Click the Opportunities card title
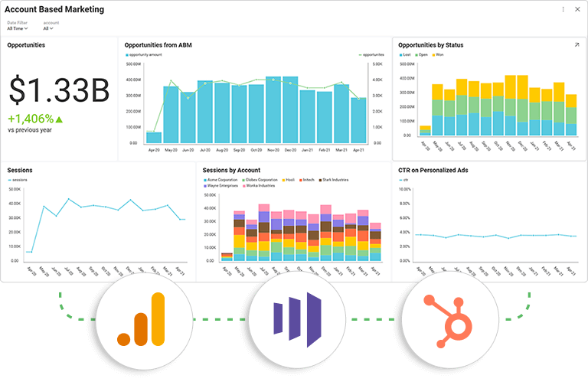The image size is (588, 385). click(x=26, y=45)
